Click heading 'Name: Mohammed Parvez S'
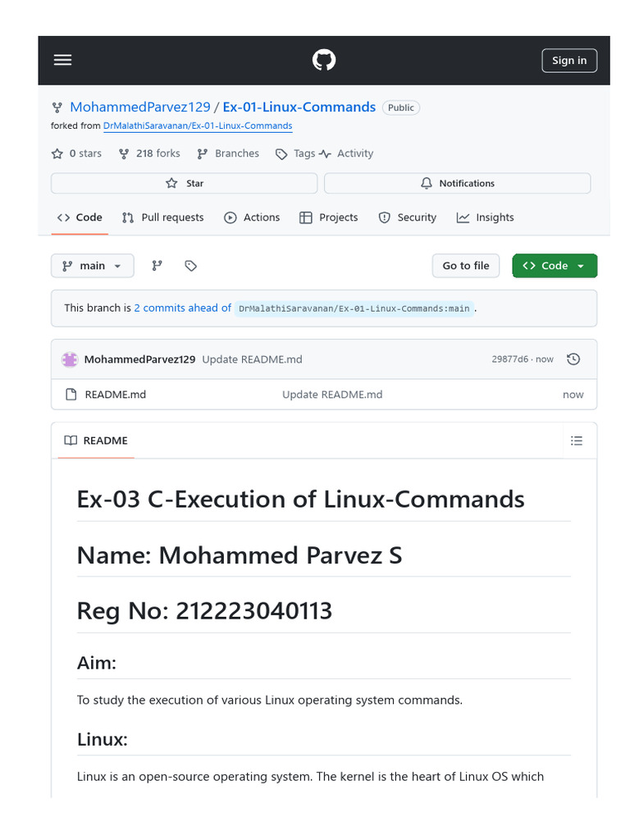Viewport: 630px width, 840px height. pos(240,555)
